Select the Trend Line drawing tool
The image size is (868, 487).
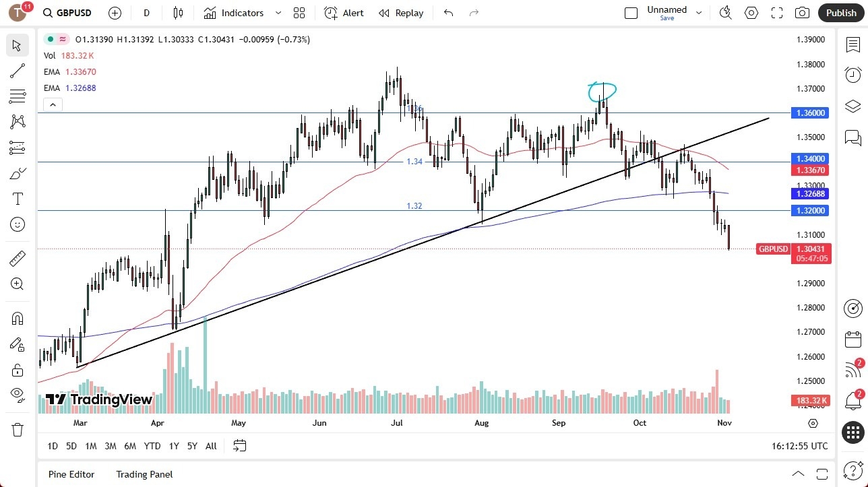pos(18,71)
